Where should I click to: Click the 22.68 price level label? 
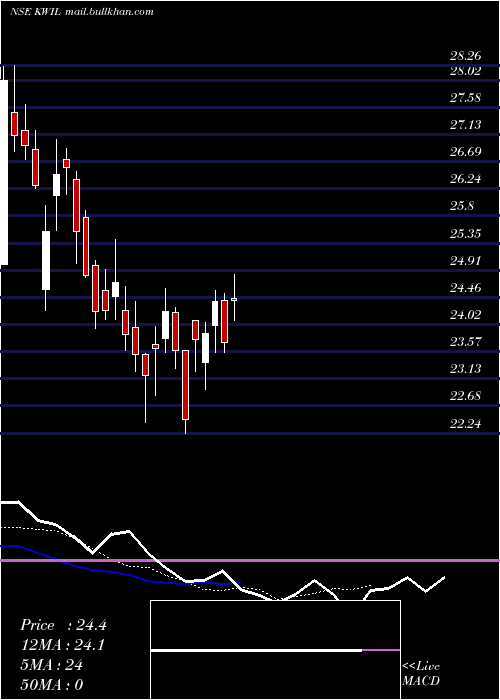pos(465,396)
